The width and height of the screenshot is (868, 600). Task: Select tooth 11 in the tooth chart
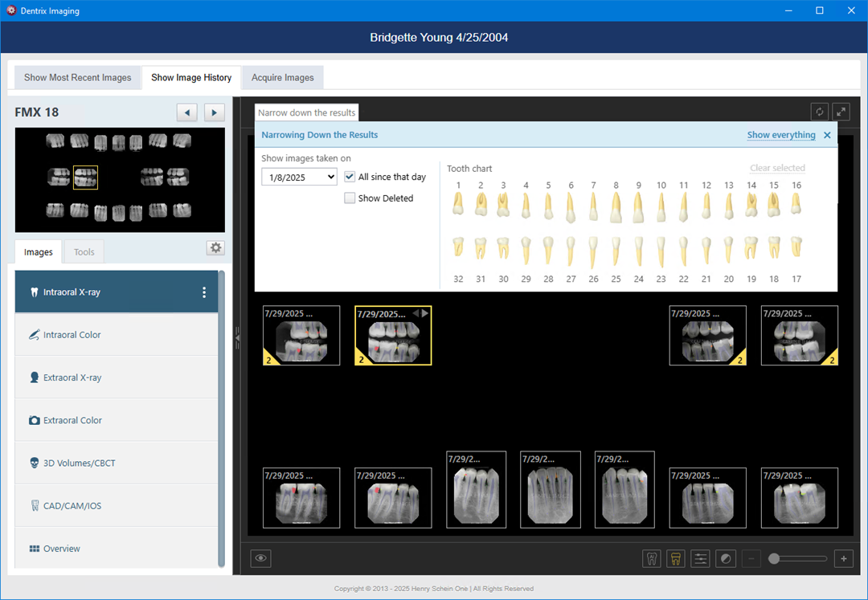pyautogui.click(x=684, y=206)
